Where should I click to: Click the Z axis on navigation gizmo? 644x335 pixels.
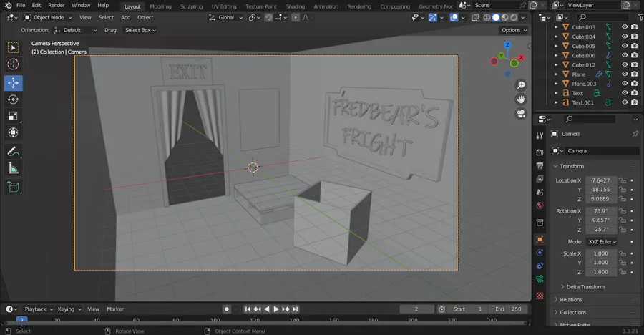tap(507, 45)
